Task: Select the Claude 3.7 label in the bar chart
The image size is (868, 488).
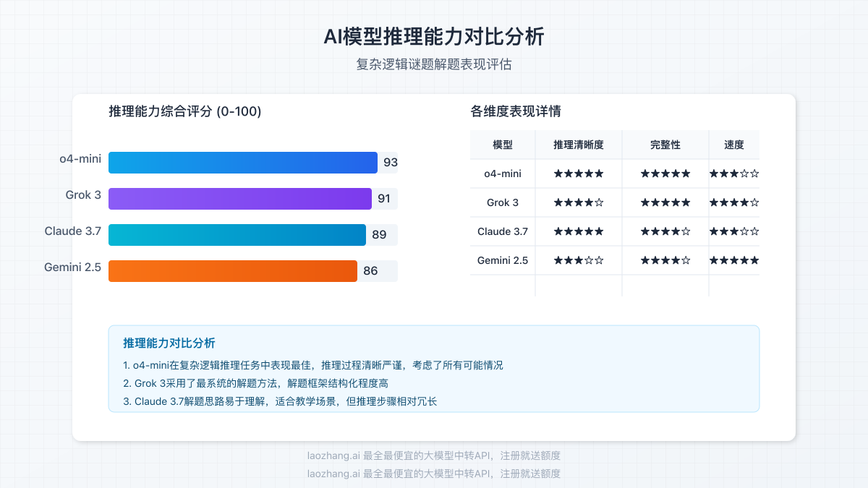Action: coord(73,231)
